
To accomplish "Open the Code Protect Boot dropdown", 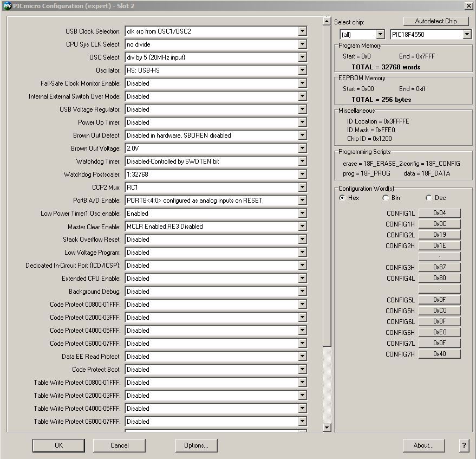I will tap(302, 370).
